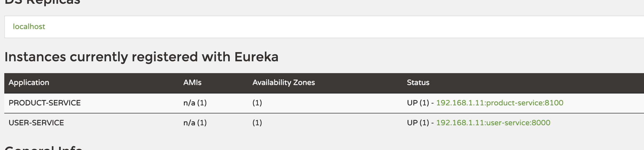Open the 192.168.1.11:product-service:8100 instance link

[x=500, y=103]
